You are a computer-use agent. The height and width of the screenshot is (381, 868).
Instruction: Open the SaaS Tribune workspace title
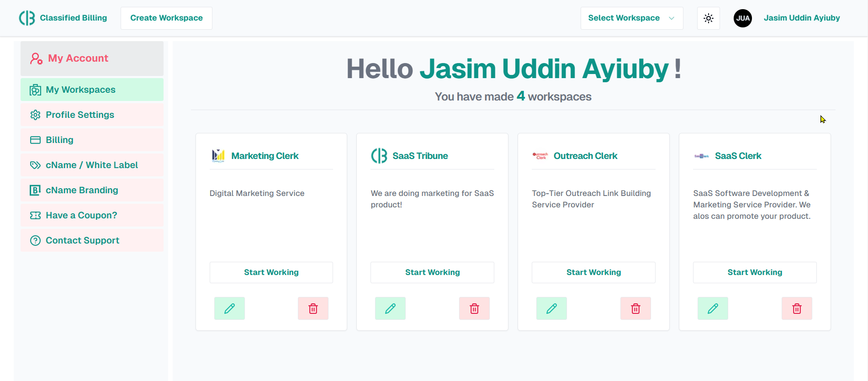420,156
